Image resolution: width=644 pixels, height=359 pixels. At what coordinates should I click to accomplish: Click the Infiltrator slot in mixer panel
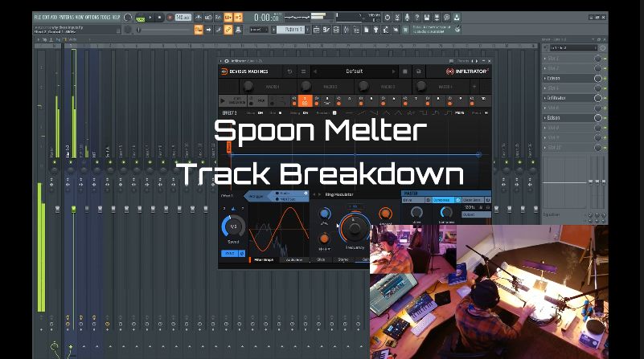tap(569, 98)
